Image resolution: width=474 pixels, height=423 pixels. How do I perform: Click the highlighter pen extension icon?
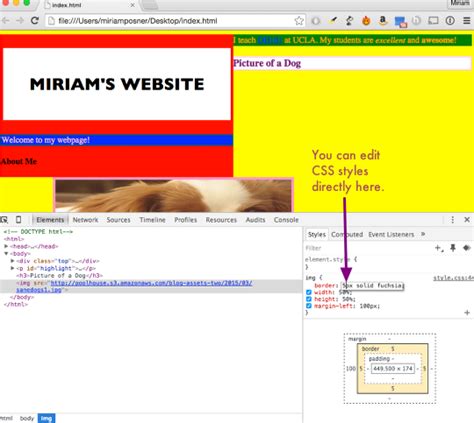coord(333,21)
